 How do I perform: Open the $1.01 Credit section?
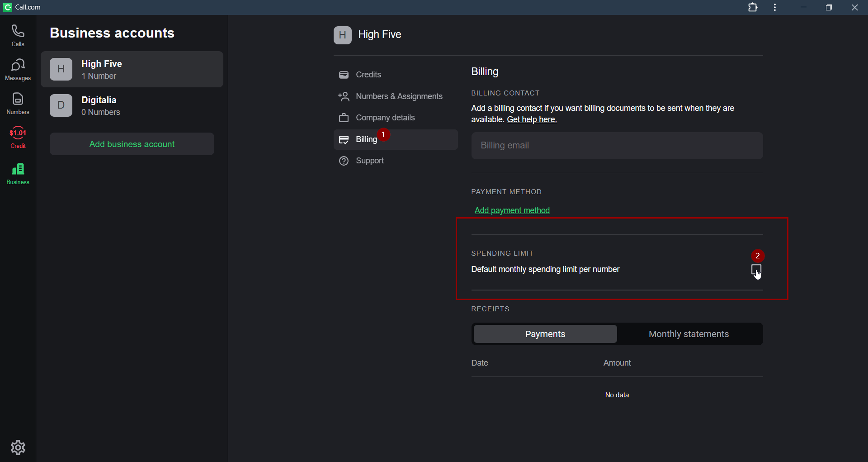(18, 138)
